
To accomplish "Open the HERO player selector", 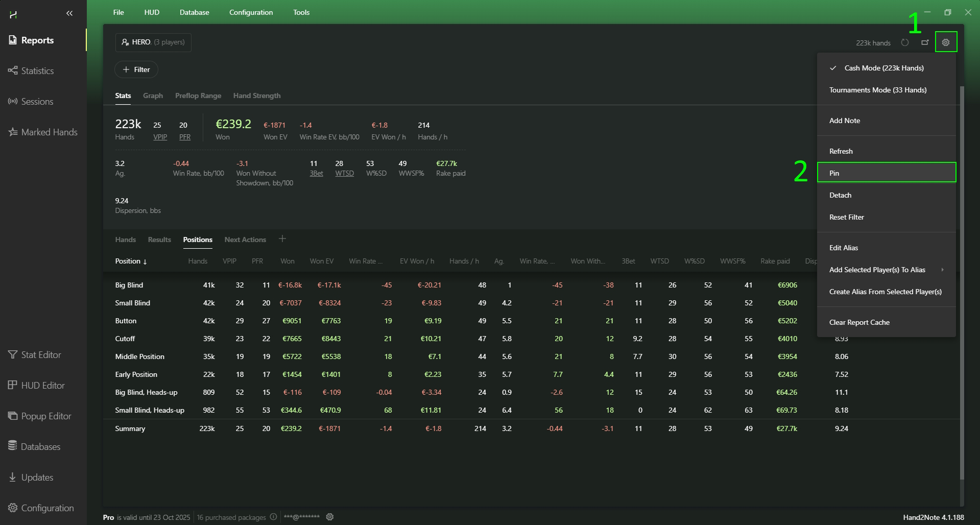I will tap(153, 42).
